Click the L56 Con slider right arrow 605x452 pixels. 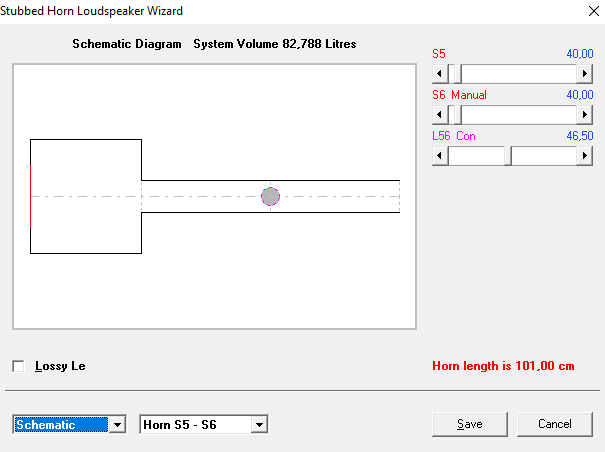[x=585, y=156]
